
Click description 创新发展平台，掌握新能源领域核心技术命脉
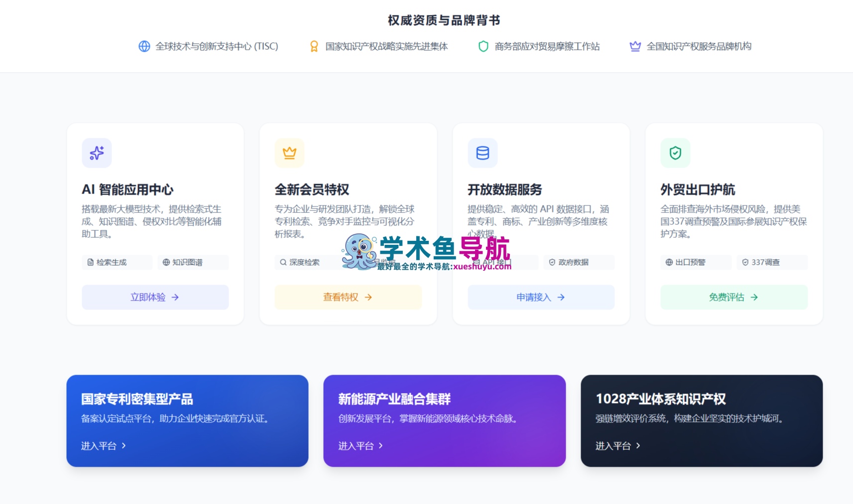[430, 418]
